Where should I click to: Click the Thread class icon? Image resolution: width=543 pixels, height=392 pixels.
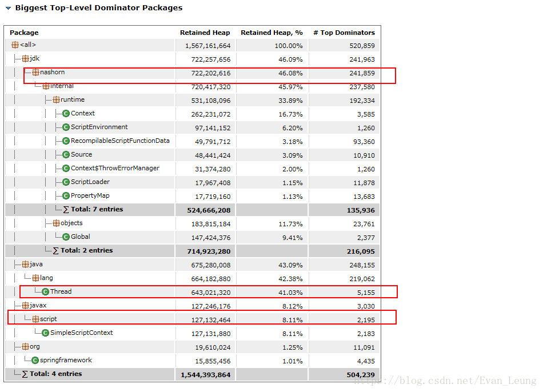[45, 291]
